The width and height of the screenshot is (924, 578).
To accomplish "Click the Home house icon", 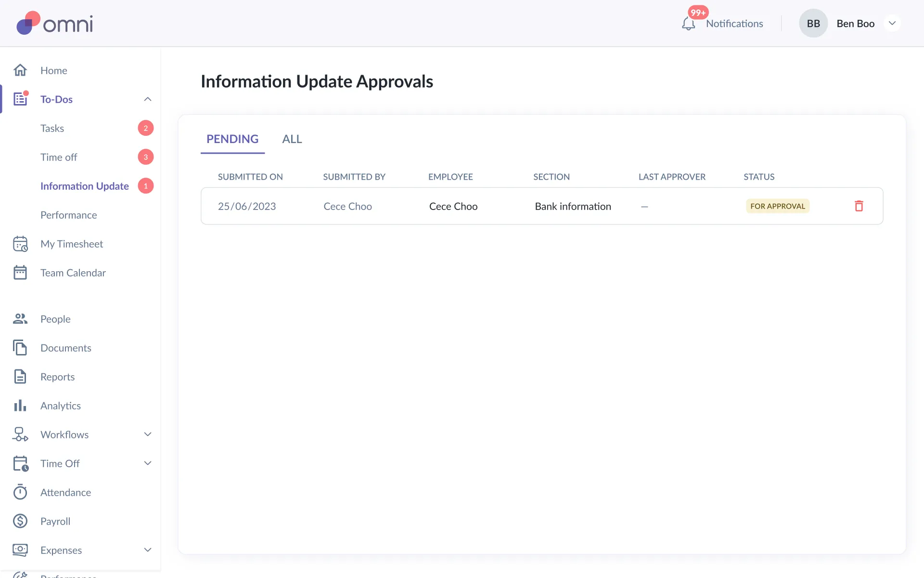I will (20, 70).
